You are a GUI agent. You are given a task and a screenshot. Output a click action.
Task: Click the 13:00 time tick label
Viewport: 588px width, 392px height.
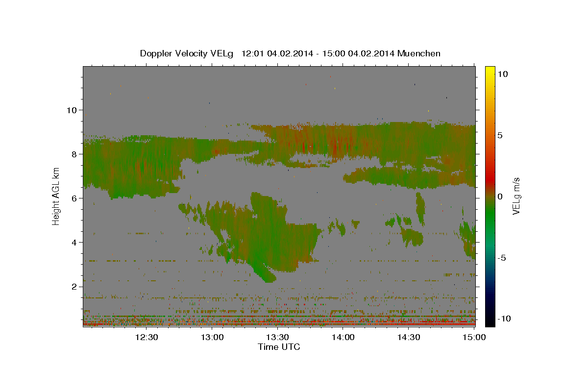212,337
